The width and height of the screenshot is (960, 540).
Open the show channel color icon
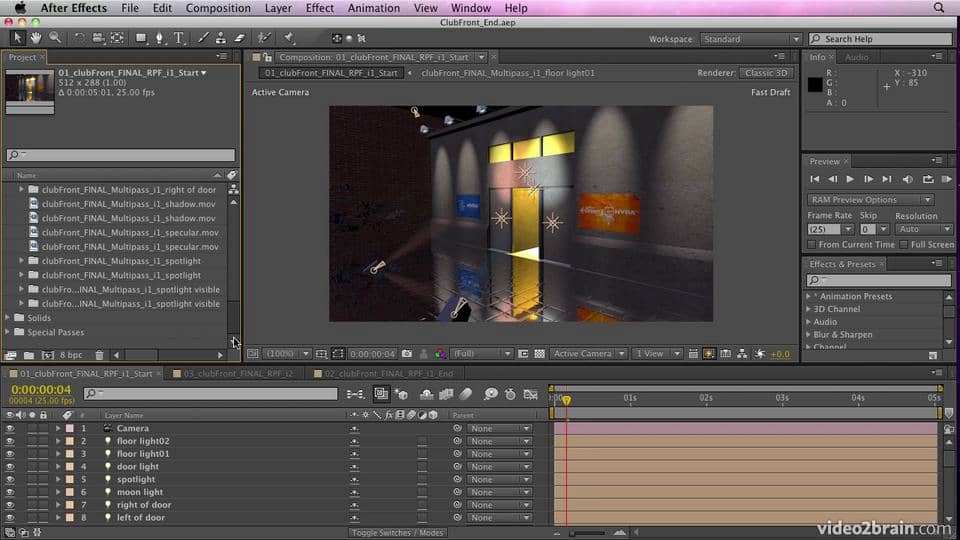tap(440, 354)
